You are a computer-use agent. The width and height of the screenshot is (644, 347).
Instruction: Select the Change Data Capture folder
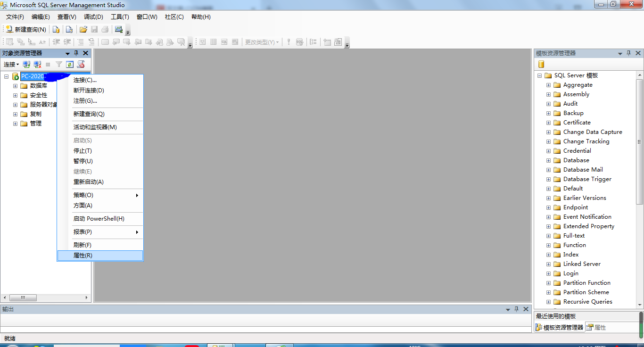pos(593,132)
